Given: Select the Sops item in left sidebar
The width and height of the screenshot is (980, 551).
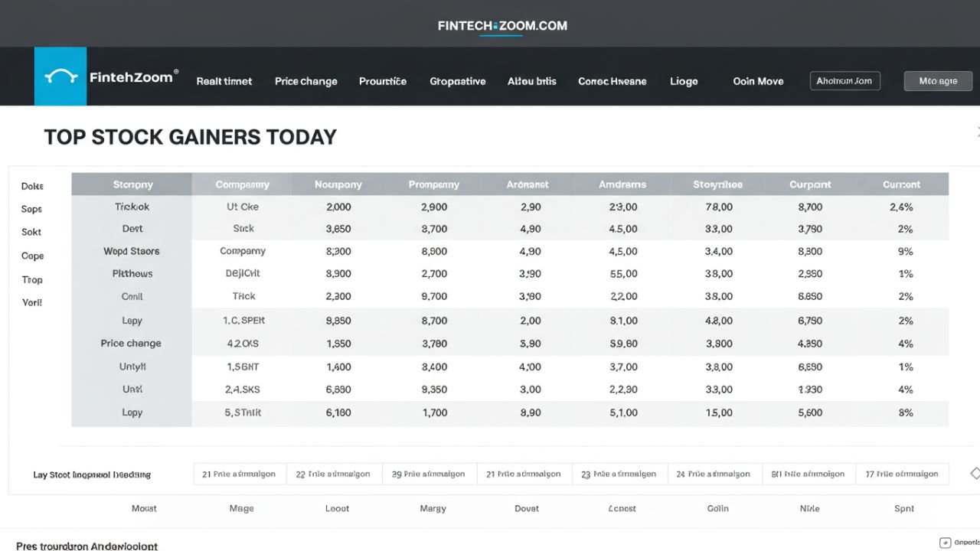Looking at the screenshot, I should [x=31, y=209].
